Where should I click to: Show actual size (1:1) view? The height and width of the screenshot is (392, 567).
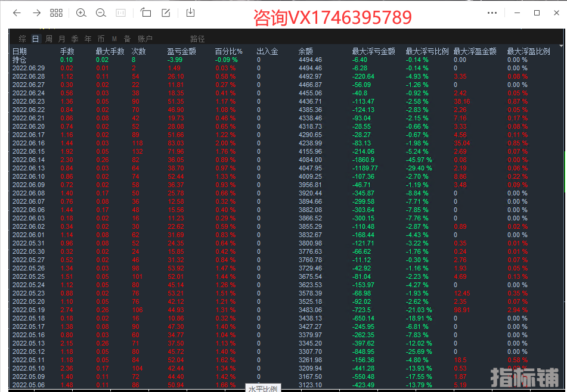point(120,13)
